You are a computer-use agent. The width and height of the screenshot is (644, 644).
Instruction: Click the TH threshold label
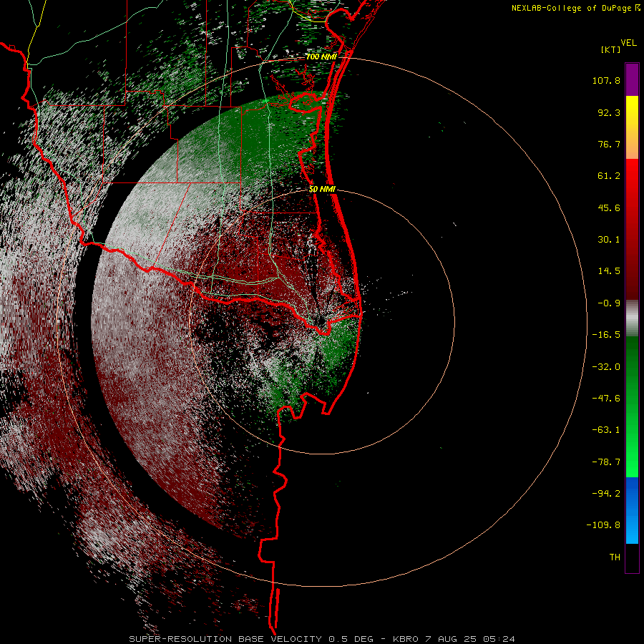[x=615, y=557]
